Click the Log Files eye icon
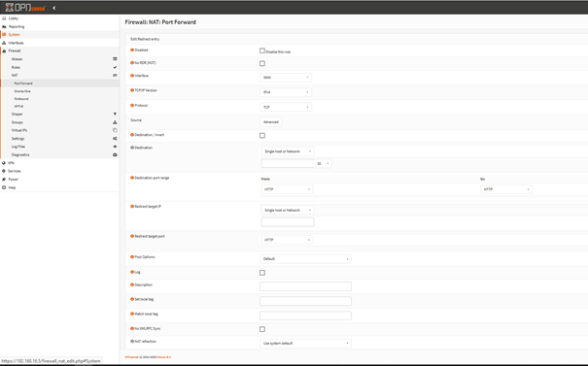The width and height of the screenshot is (588, 366). pyautogui.click(x=115, y=147)
